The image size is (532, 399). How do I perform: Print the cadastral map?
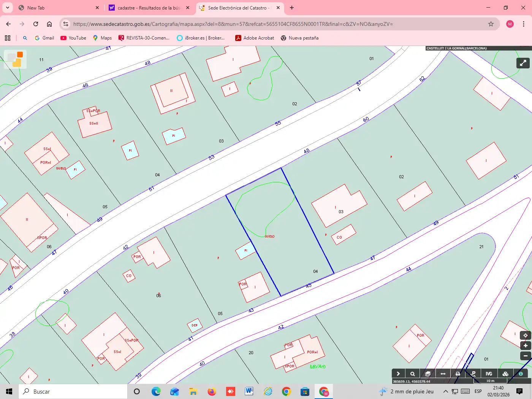[458, 374]
